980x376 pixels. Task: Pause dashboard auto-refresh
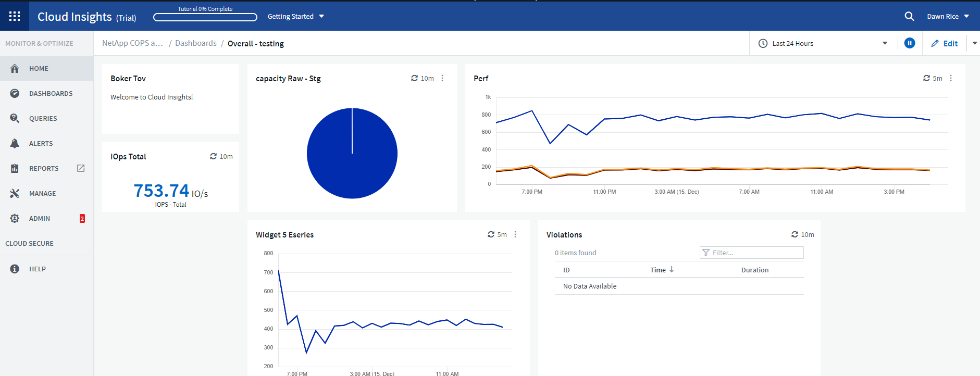coord(909,43)
